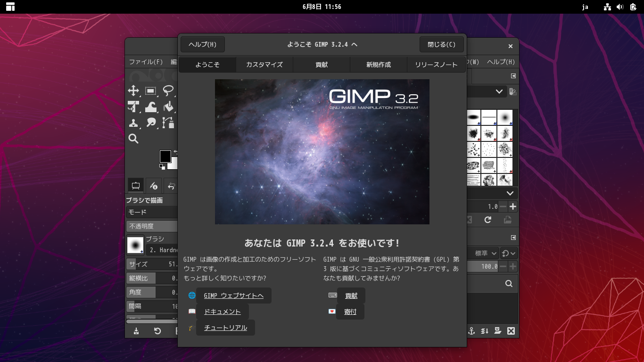Click the delete layer icon
This screenshot has height=362, width=644.
coord(511,331)
